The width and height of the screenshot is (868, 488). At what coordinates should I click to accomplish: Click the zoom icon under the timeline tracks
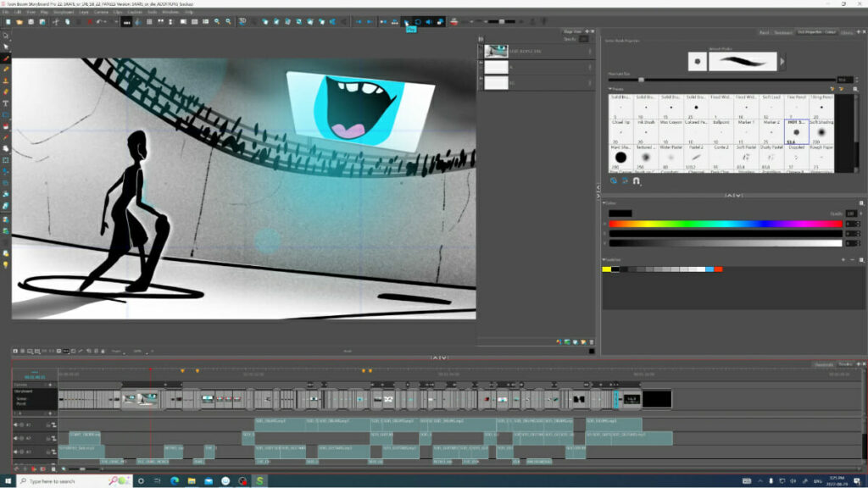pos(63,469)
